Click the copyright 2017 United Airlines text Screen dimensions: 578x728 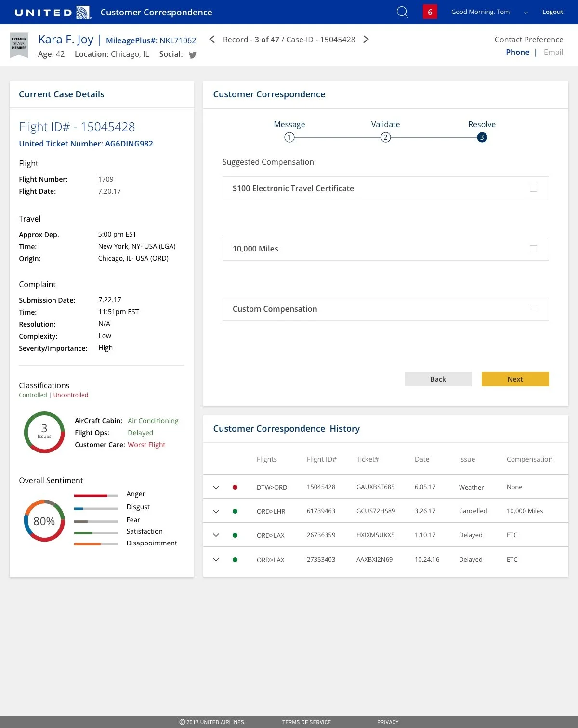pos(212,722)
